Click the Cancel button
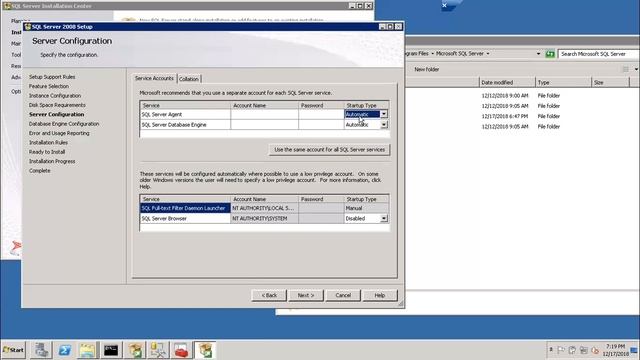 point(343,295)
